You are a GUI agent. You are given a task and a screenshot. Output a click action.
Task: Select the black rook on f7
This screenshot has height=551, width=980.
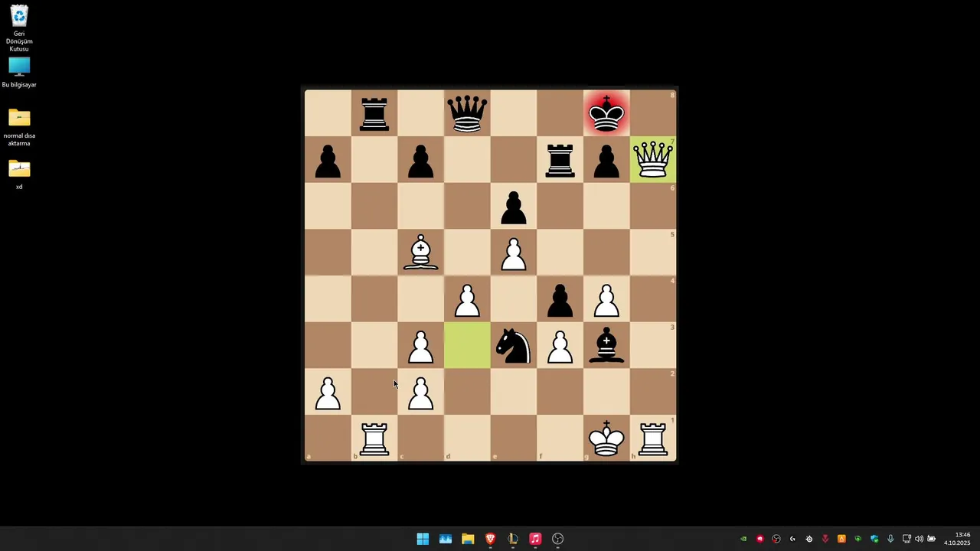click(560, 161)
